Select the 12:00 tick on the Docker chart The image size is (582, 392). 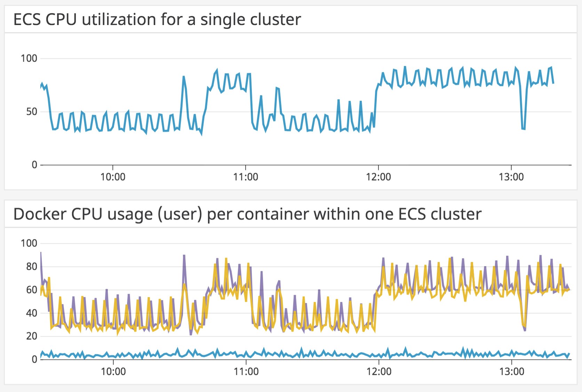[379, 371]
